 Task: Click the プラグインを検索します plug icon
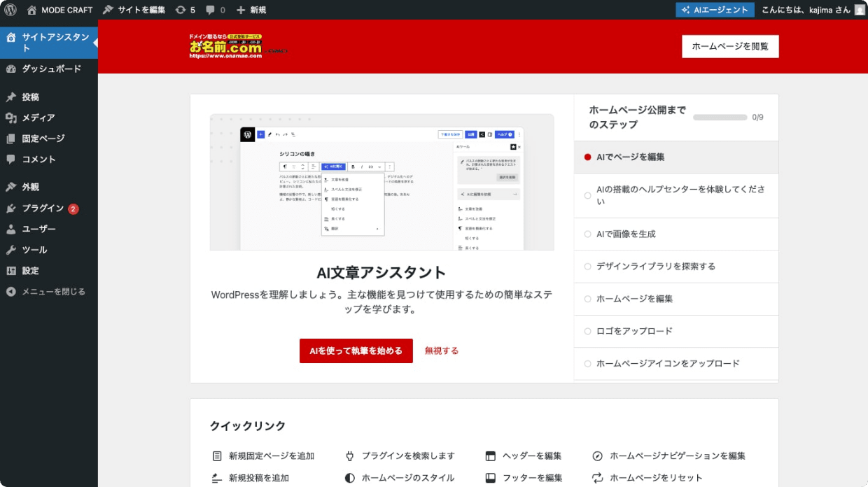[x=349, y=456]
